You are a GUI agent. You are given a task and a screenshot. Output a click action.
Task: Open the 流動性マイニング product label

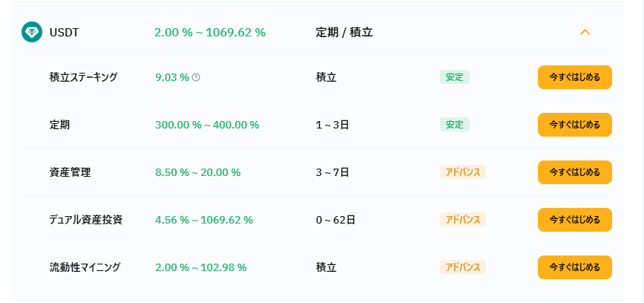85,267
